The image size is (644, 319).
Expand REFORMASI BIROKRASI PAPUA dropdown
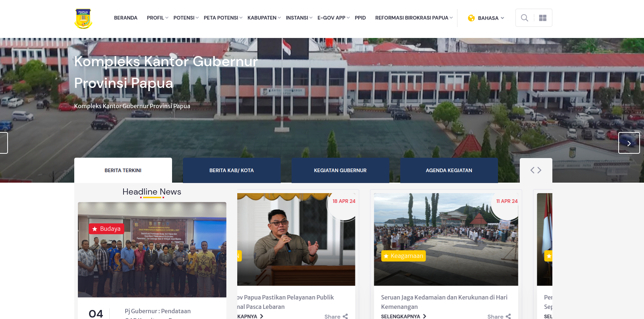[414, 18]
